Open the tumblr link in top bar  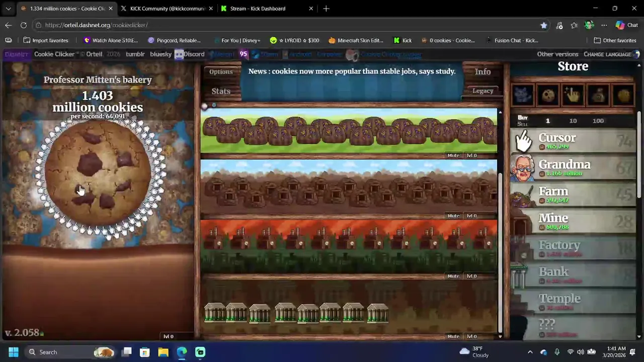135,54
